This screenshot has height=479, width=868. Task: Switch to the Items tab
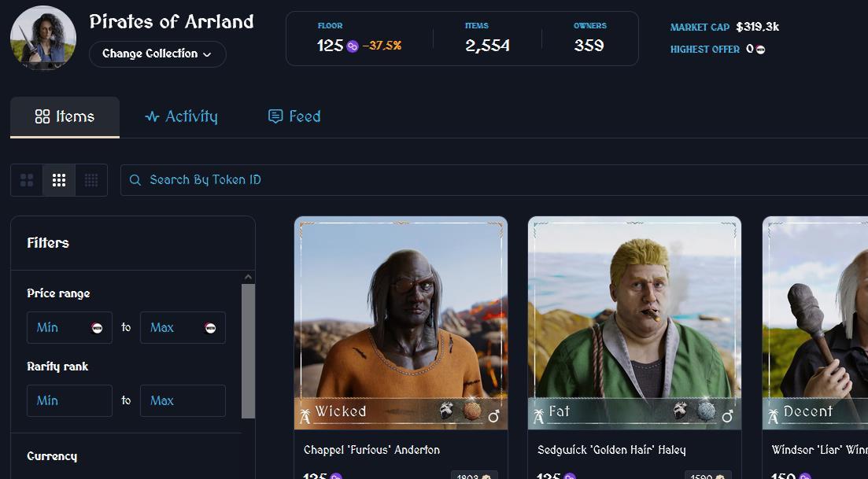(65, 116)
